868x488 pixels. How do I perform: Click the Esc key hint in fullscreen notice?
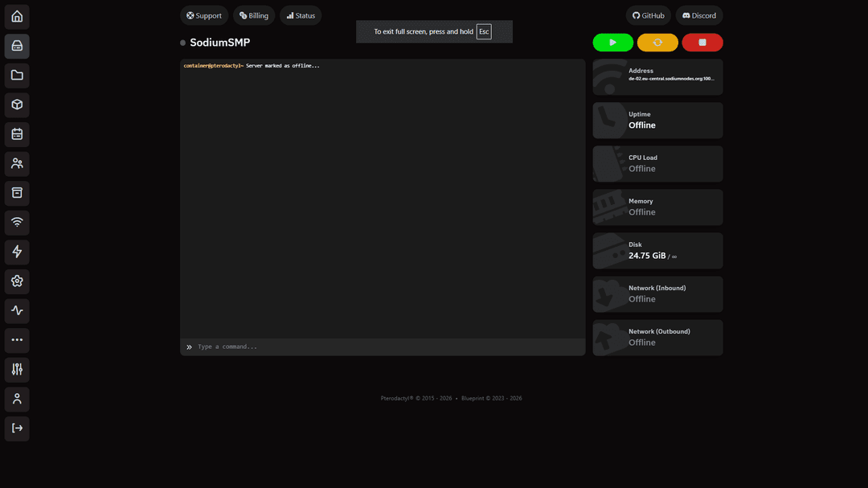click(484, 31)
